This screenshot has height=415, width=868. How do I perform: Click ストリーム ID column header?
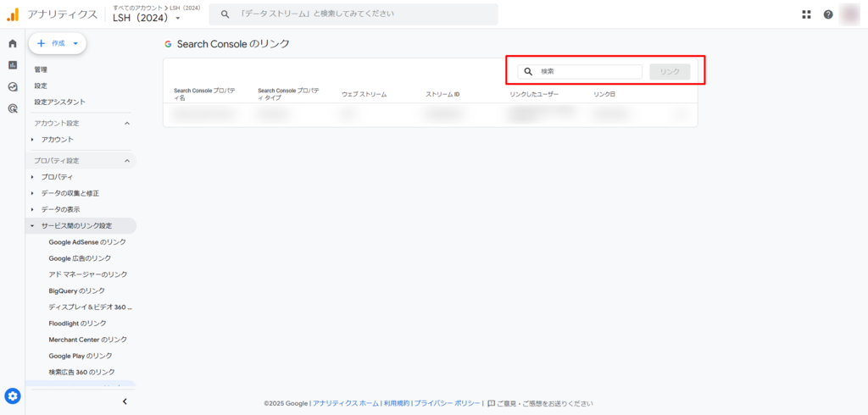[x=442, y=95]
